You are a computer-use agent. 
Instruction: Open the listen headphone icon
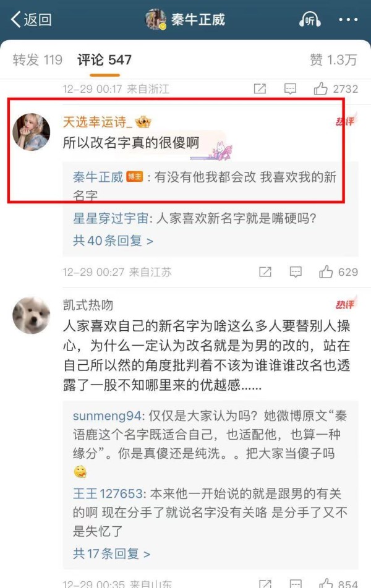[310, 19]
